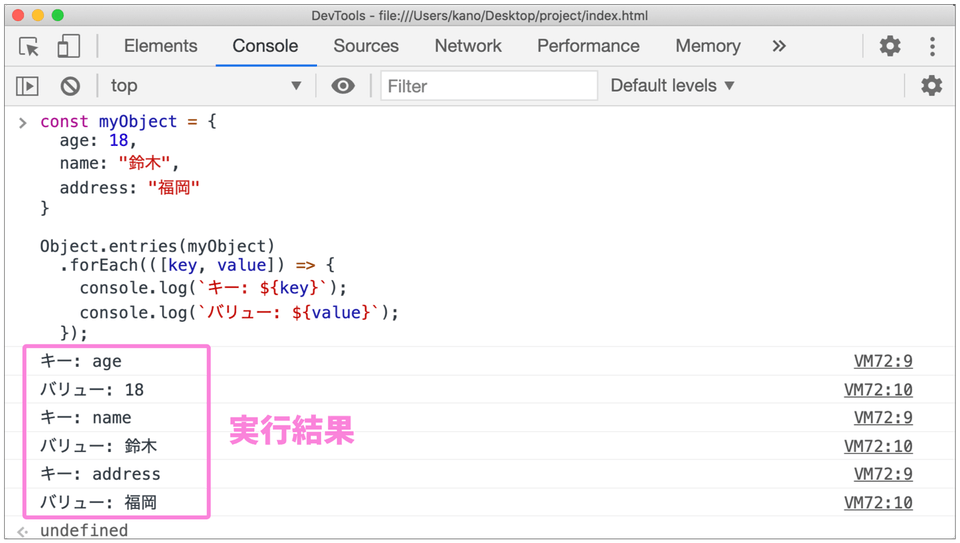Screen dimensions: 960x543
Task: Open DevTools settings gear in the tab bar
Action: (x=890, y=46)
